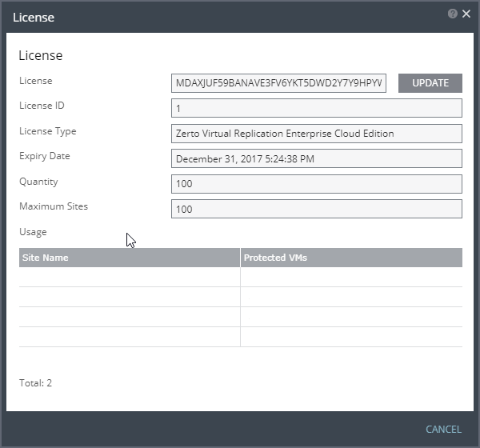Image resolution: width=480 pixels, height=448 pixels.
Task: Click the 'Expiry Date' label
Action: pyautogui.click(x=45, y=156)
